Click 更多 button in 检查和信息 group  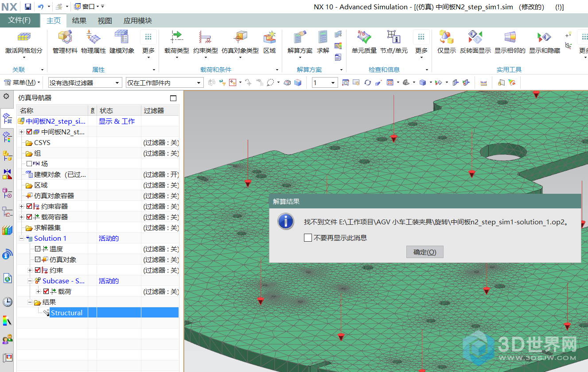(x=421, y=45)
